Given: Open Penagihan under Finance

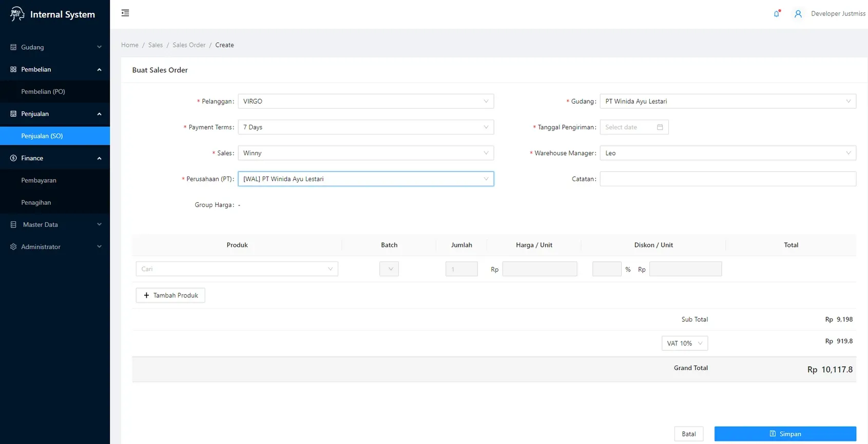Looking at the screenshot, I should (x=55, y=202).
